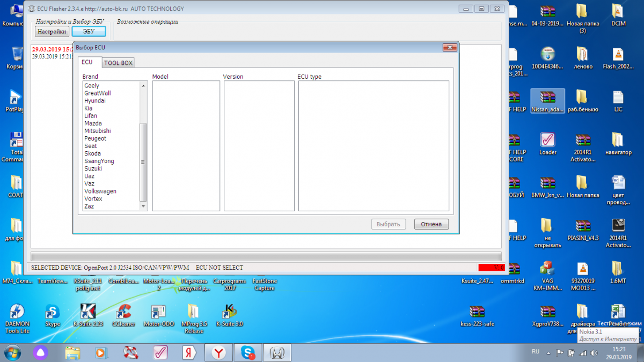
Task: Open Windows Explorer from the taskbar
Action: click(x=72, y=352)
